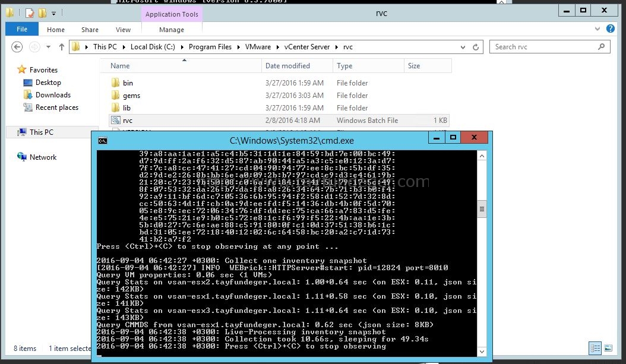The image size is (626, 364).
Task: Click the 'Search rvc' input field
Action: [545, 47]
